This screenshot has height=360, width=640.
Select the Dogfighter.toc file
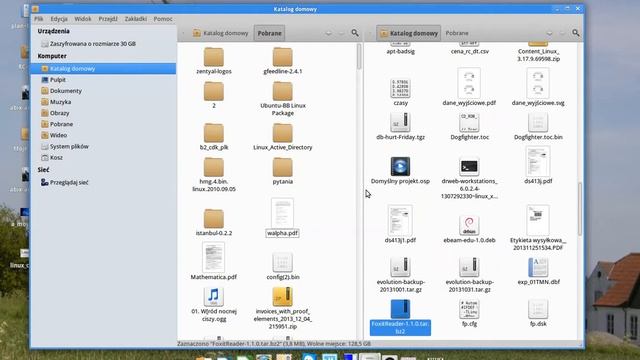[x=469, y=122]
